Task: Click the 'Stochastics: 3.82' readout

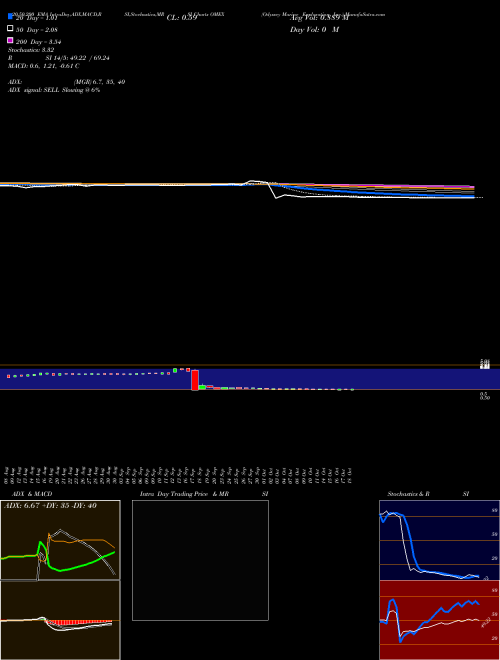Action: (31, 50)
